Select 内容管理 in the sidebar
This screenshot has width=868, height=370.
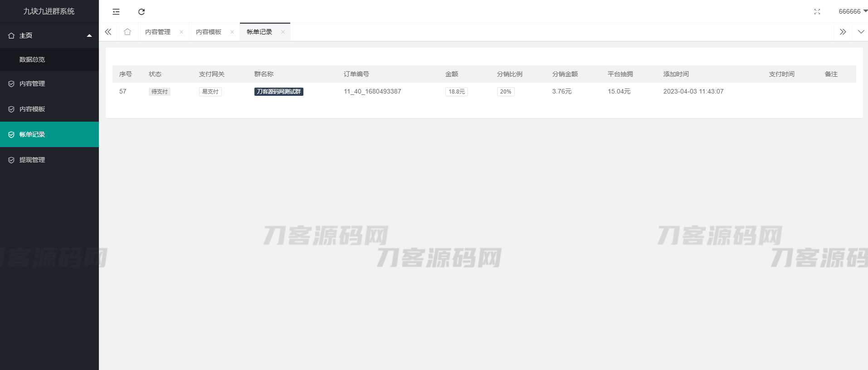[32, 84]
